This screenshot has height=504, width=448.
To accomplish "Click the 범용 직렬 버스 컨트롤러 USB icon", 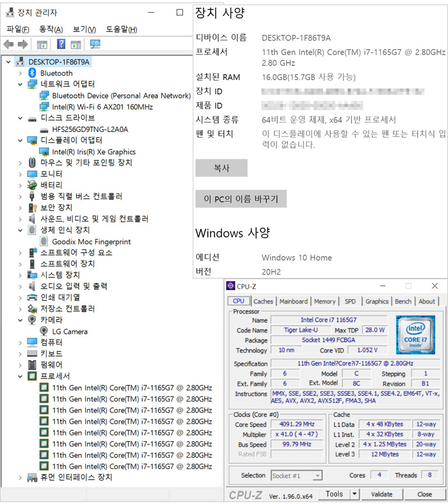I will 32,197.
